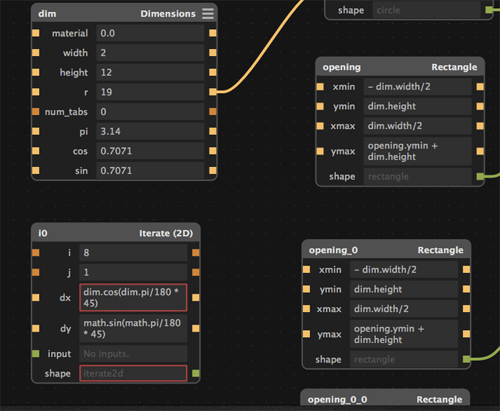The image size is (500, 411).
Task: Edit the ymax field of opening_0
Action: (404, 334)
